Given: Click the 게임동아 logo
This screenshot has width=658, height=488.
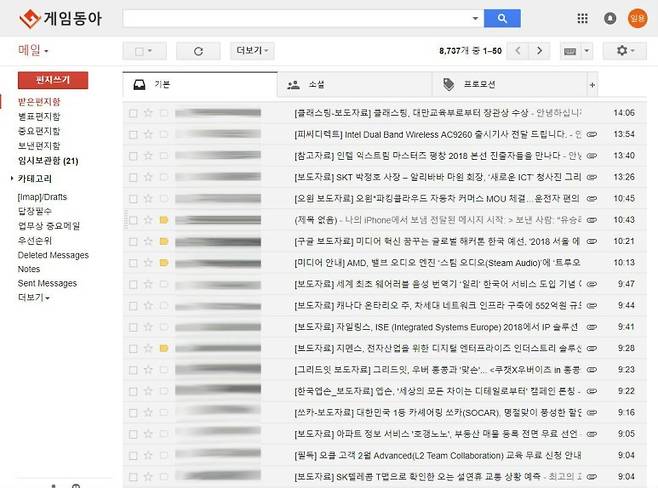Looking at the screenshot, I should pyautogui.click(x=60, y=18).
